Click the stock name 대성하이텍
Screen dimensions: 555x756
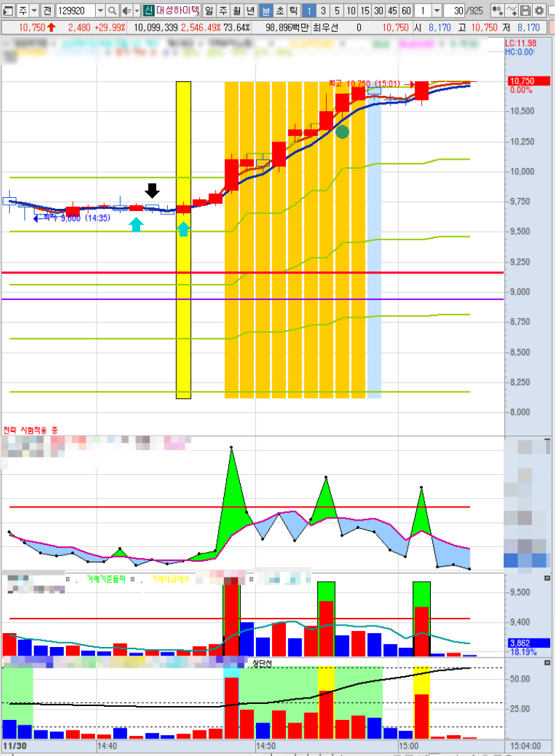tap(178, 10)
